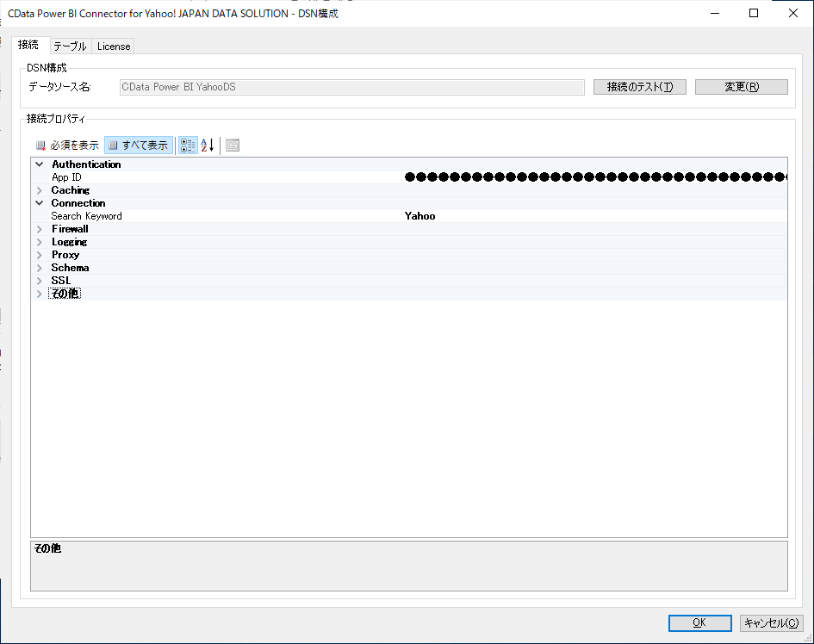The image size is (814, 644).
Task: Click the 接続のテスト(T) button
Action: [x=639, y=87]
